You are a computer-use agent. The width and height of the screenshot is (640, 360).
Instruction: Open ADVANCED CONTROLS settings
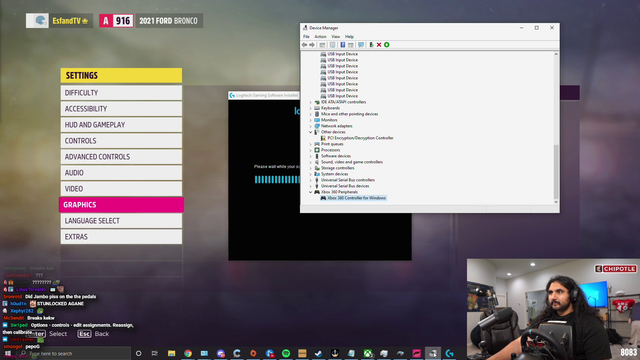(x=121, y=157)
